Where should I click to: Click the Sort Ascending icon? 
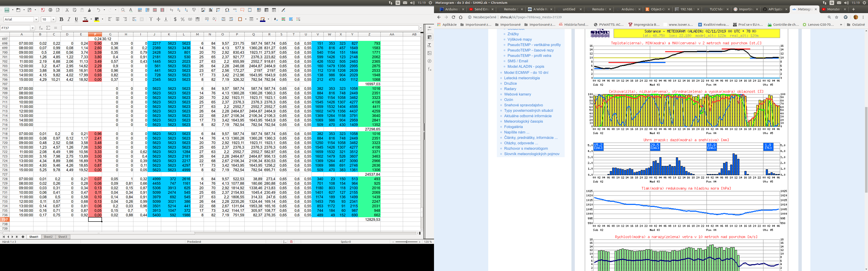click(179, 10)
